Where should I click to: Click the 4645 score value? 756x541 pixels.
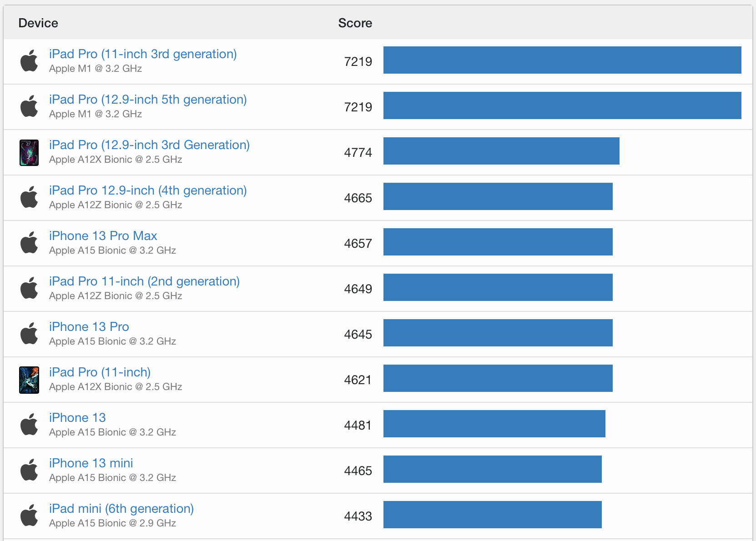coord(358,334)
